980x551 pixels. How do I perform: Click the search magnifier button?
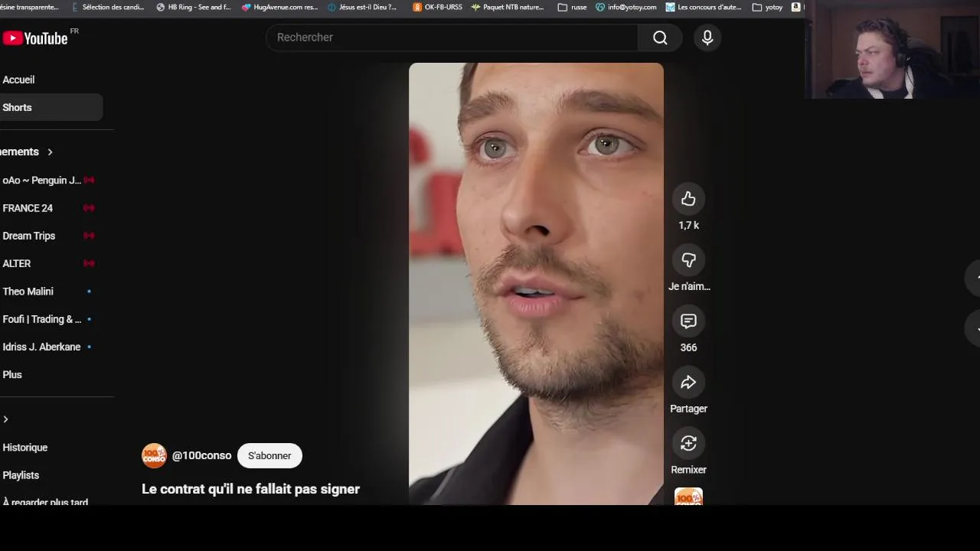click(660, 37)
